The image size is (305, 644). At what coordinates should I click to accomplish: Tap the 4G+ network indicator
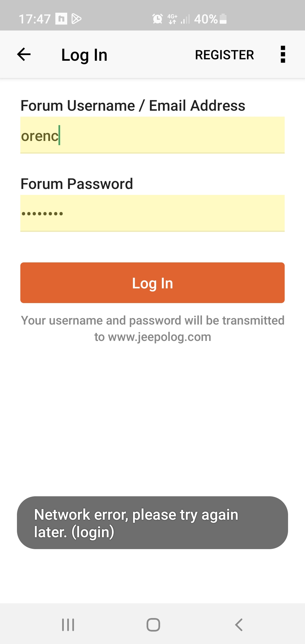[172, 19]
